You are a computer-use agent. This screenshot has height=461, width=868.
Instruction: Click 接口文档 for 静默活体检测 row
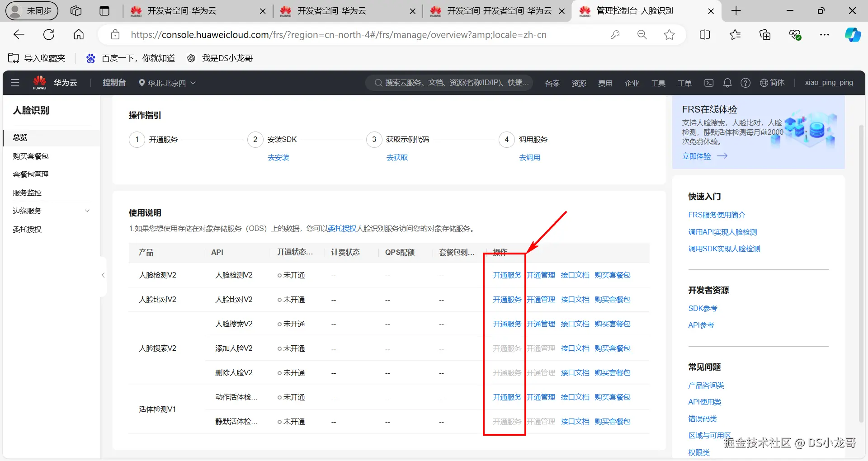[575, 422]
